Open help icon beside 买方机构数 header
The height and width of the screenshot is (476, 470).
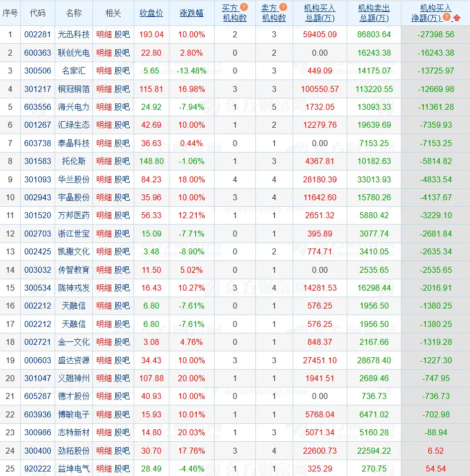click(244, 7)
